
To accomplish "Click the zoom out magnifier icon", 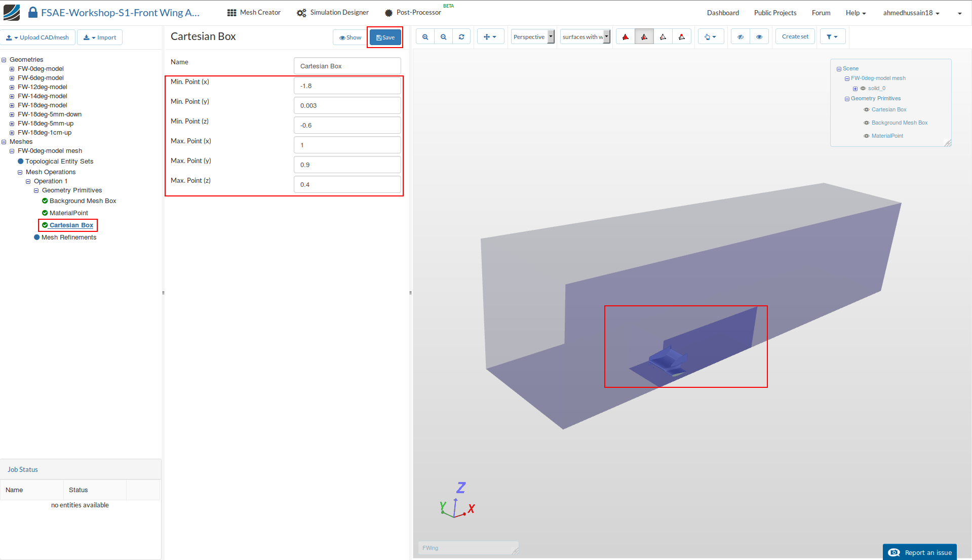I will pos(443,37).
